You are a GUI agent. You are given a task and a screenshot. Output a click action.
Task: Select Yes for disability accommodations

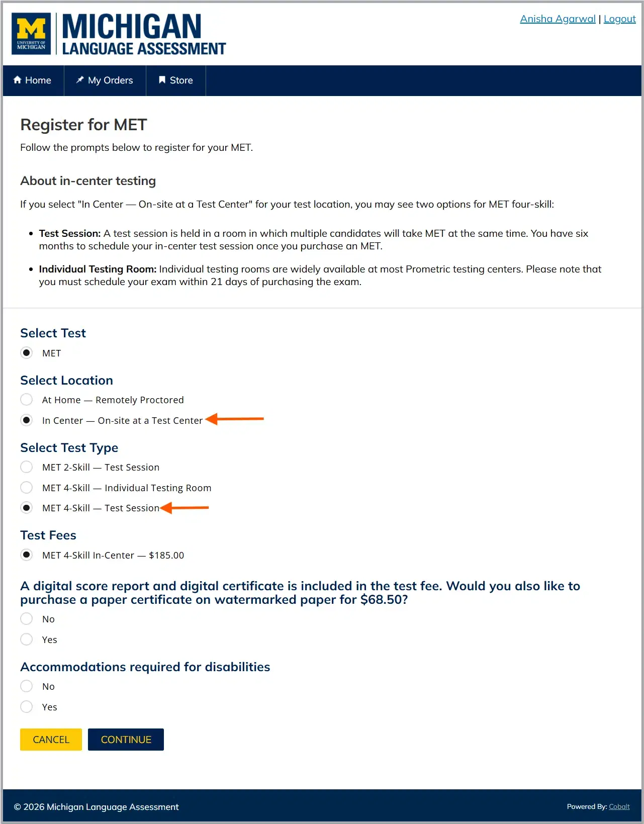click(26, 706)
